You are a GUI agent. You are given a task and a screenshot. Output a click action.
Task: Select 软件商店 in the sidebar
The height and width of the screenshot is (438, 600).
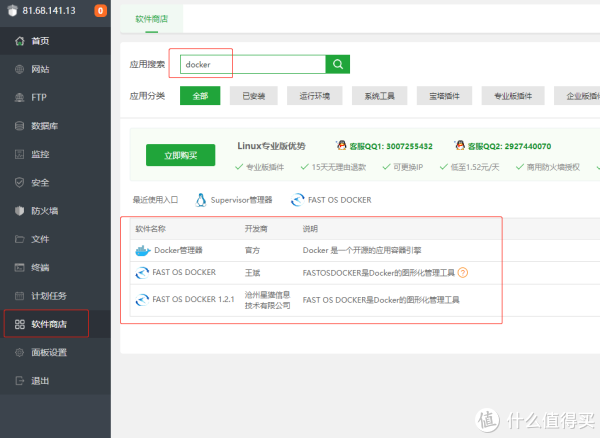(46, 324)
